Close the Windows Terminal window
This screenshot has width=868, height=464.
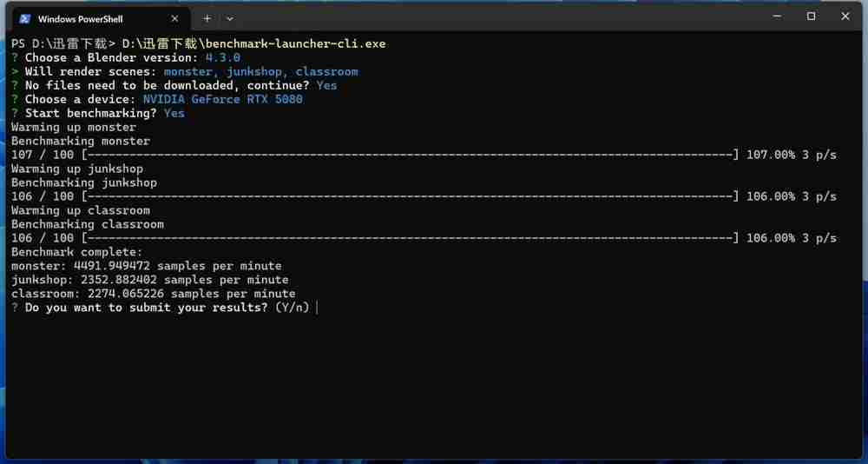tap(845, 17)
